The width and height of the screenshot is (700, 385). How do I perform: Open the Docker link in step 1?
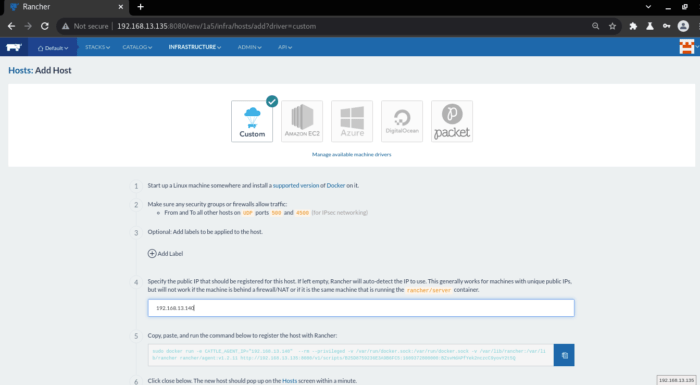[335, 185]
